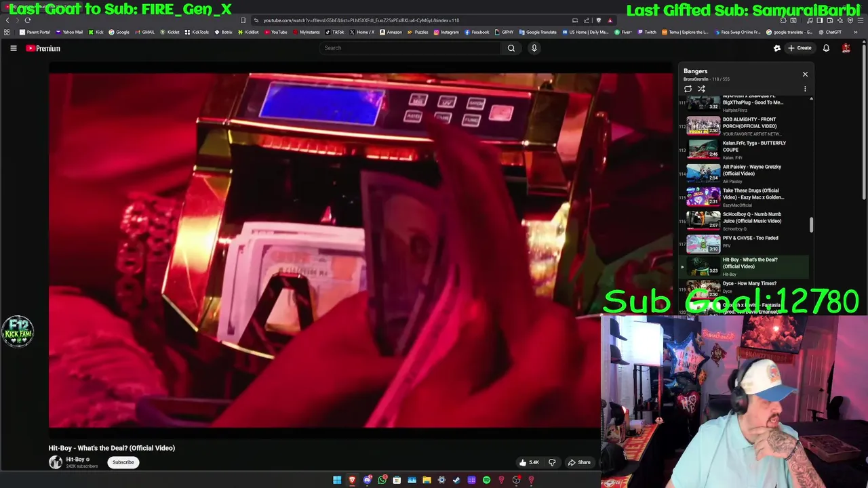Screen dimensions: 868x488
Task: Toggle playlist shuffle in Bangers panel
Action: click(701, 89)
